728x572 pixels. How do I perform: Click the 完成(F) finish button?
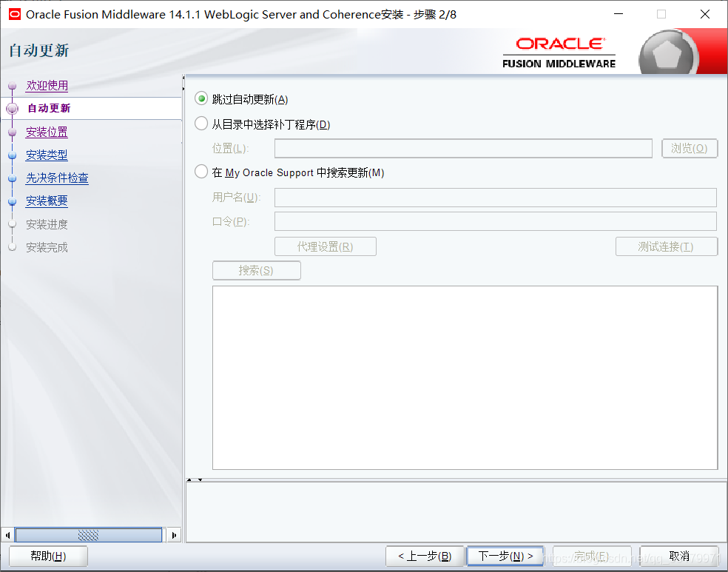point(592,556)
